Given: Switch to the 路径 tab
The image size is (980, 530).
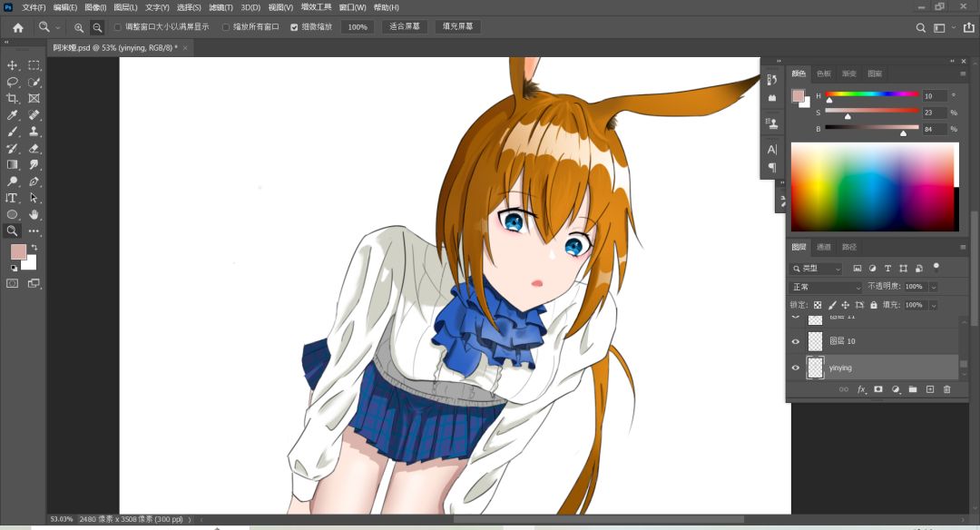Looking at the screenshot, I should [848, 247].
